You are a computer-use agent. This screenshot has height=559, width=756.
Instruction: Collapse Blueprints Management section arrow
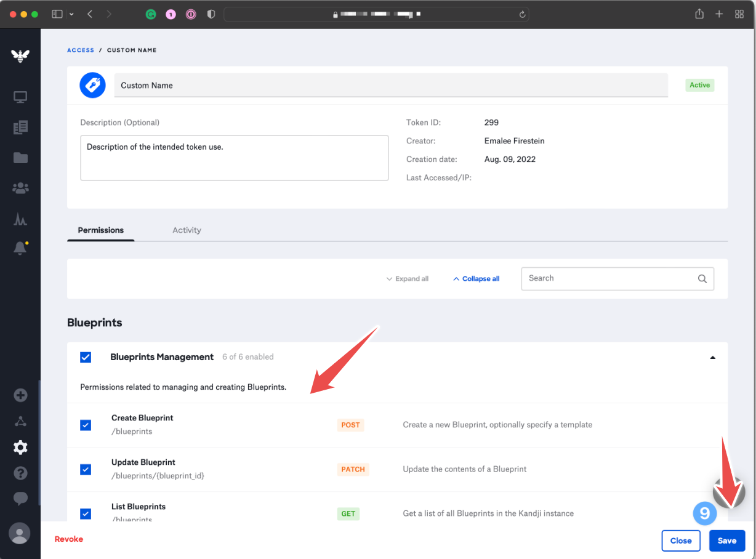713,357
